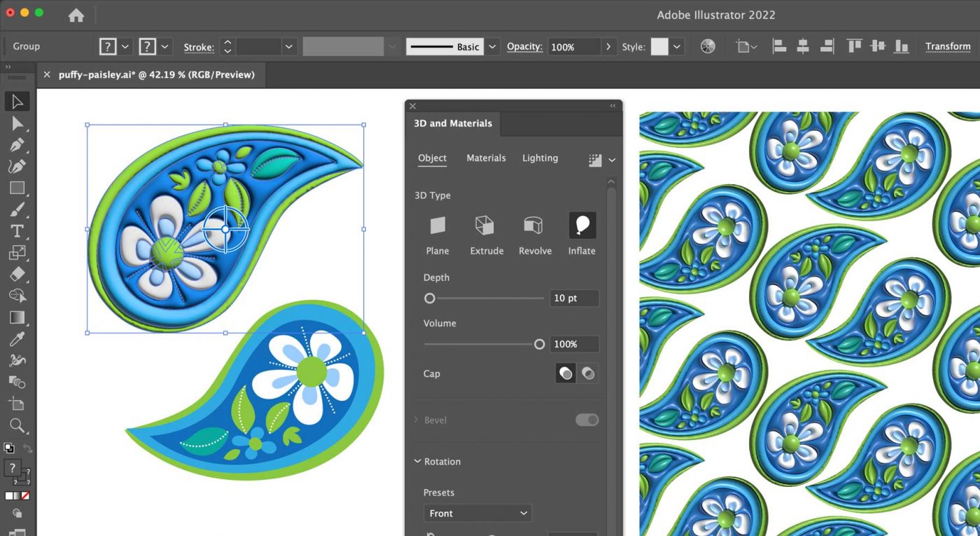
Task: Select the second Cap option
Action: 588,373
